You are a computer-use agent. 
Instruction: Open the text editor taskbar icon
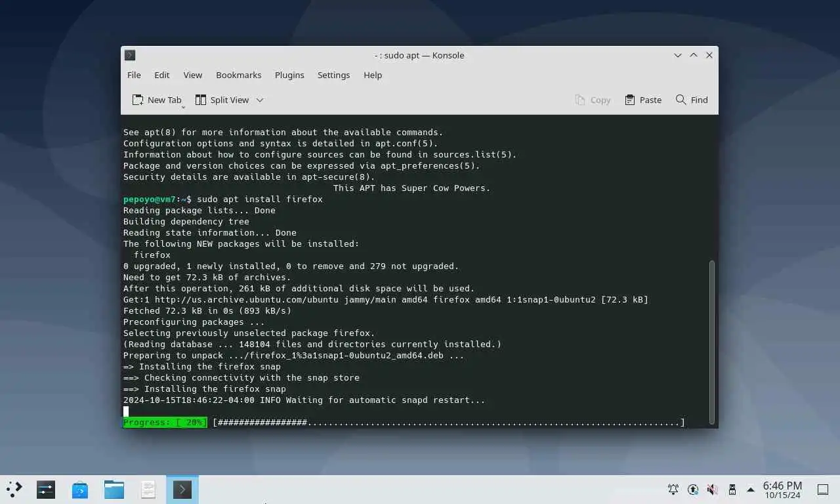click(148, 489)
